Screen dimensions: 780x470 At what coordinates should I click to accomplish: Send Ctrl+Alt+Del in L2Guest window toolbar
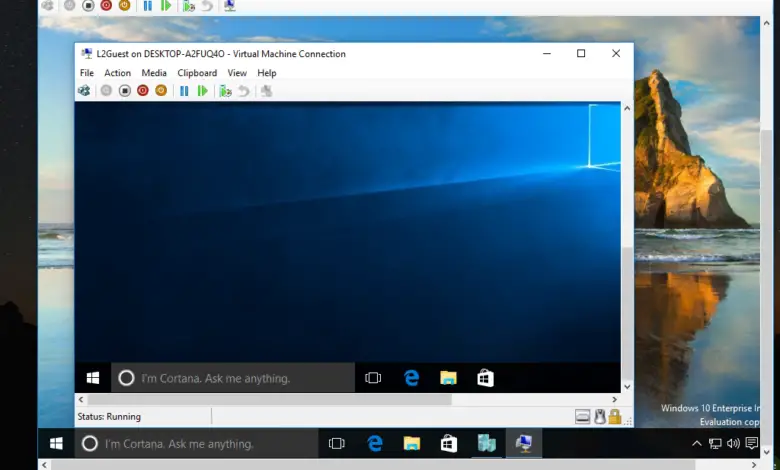[x=84, y=91]
